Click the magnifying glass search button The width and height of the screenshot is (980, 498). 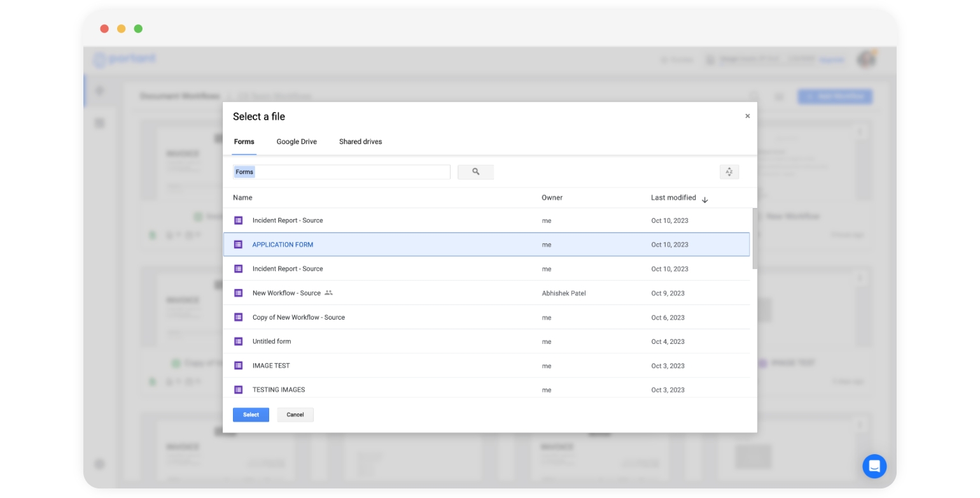(x=475, y=172)
